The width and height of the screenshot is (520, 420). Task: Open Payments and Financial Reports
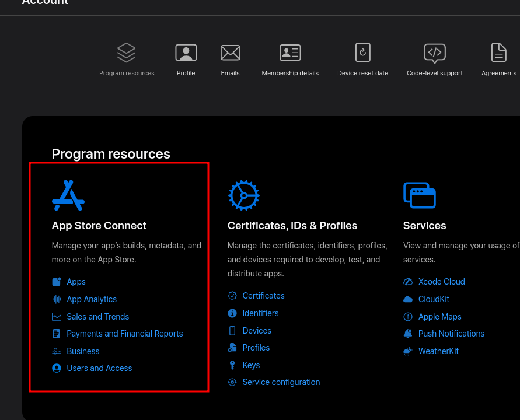click(x=124, y=334)
